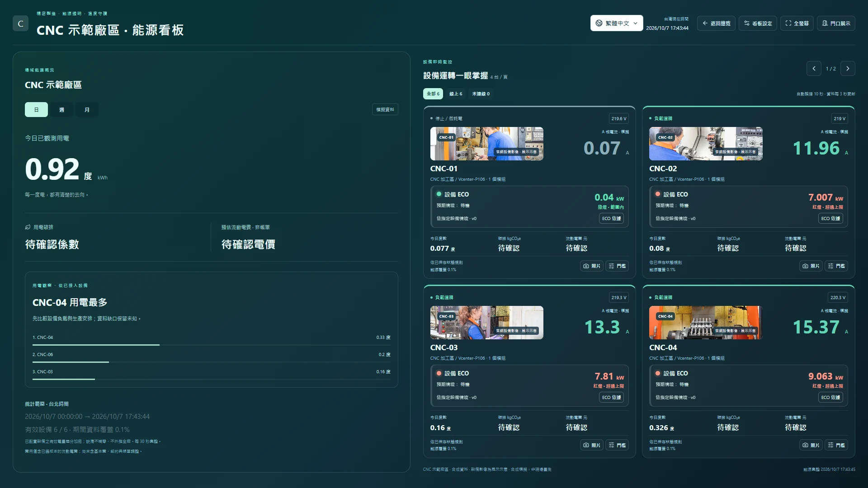Click the 返回總覽 back button
The height and width of the screenshot is (488, 868).
pos(716,23)
